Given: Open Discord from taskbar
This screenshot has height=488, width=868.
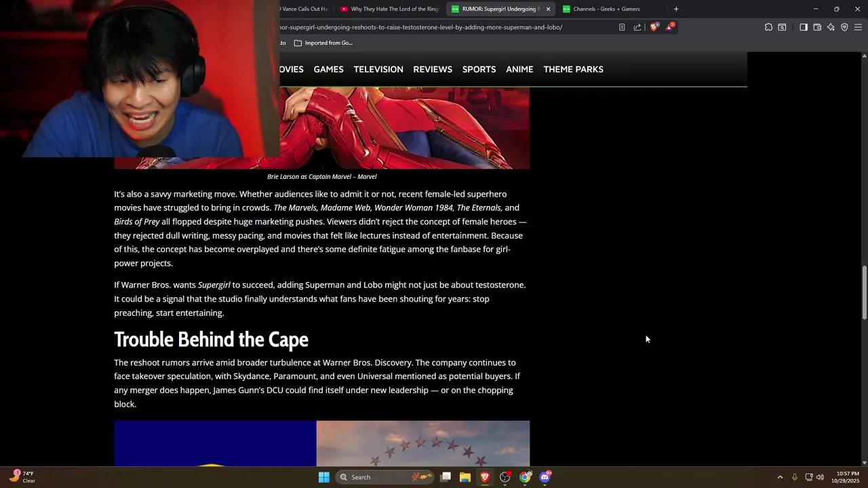Looking at the screenshot, I should click(x=545, y=477).
